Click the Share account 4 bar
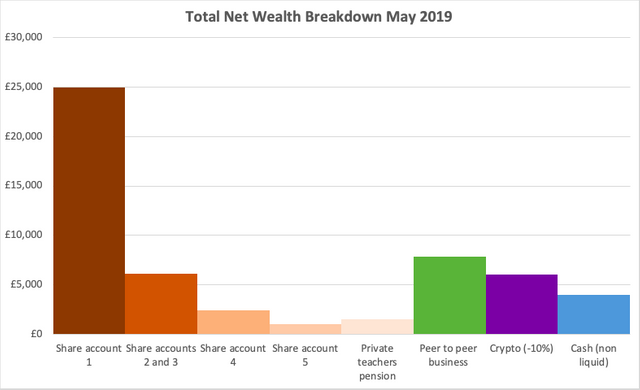 point(233,322)
